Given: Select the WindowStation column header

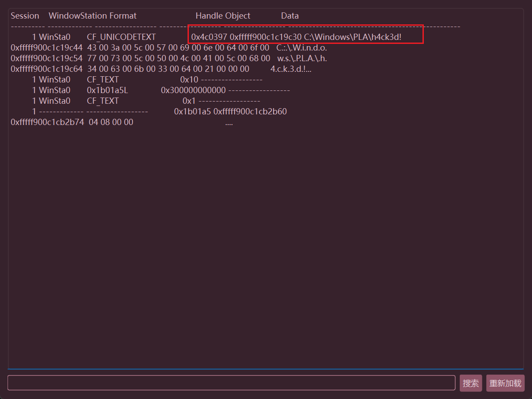Looking at the screenshot, I should pos(78,16).
